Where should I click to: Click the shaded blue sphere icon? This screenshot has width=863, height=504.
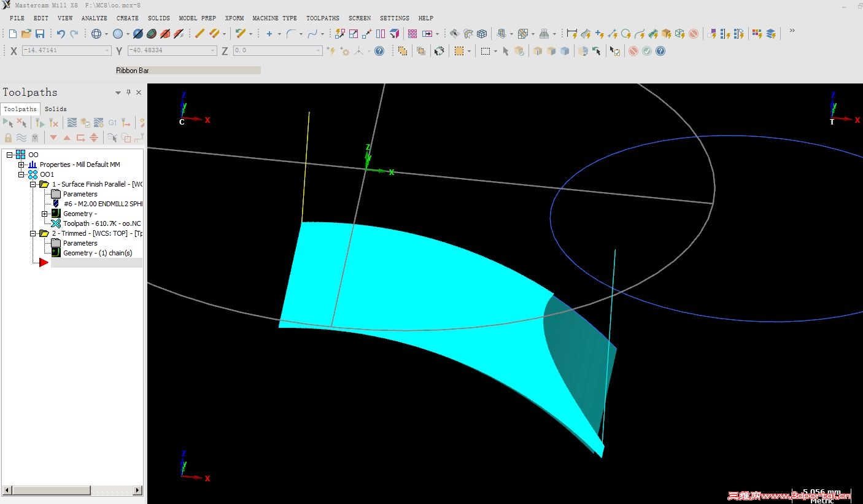coord(117,34)
